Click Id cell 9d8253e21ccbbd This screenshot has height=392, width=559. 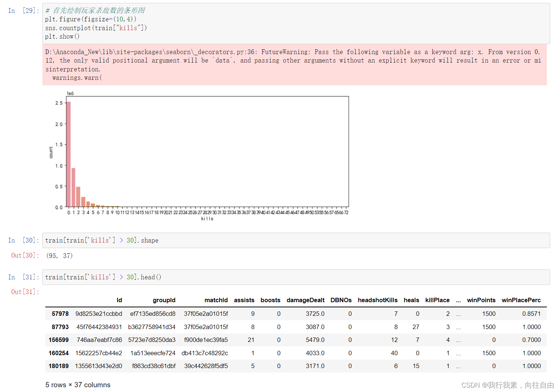(x=99, y=314)
